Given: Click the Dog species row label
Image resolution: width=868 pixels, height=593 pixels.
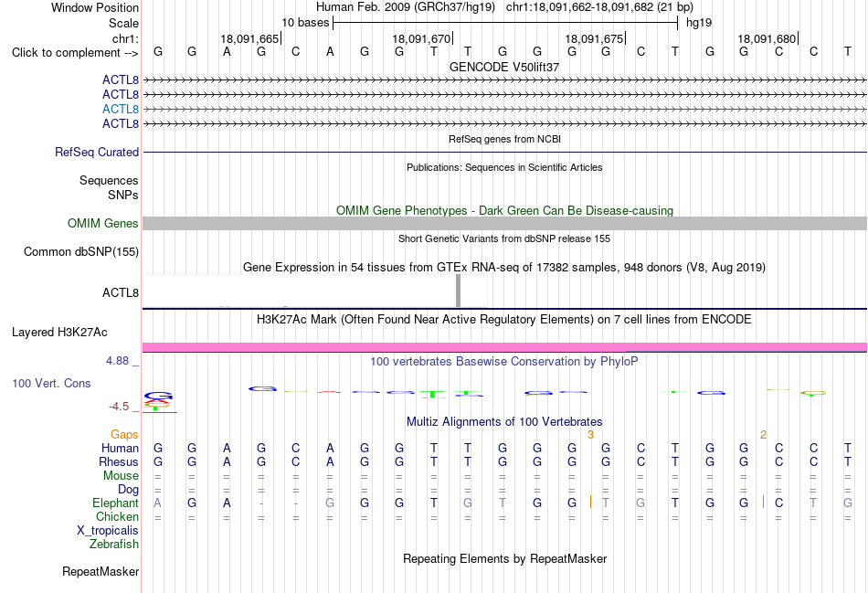Looking at the screenshot, I should tap(128, 490).
